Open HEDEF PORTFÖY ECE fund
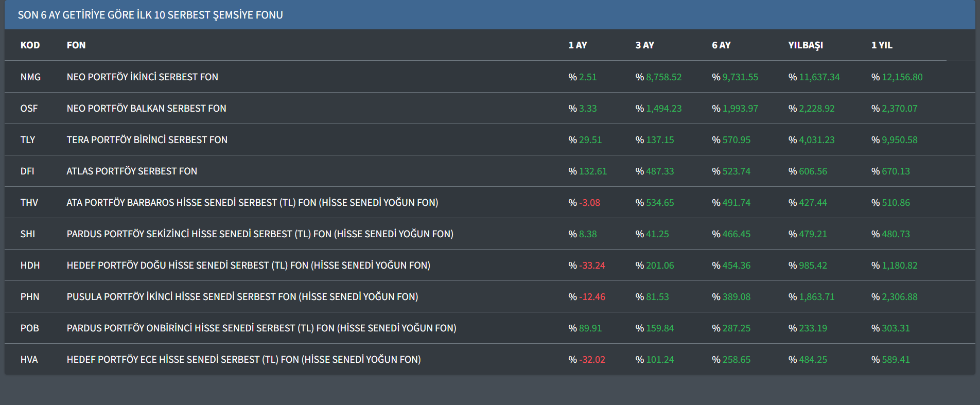 tap(243, 360)
